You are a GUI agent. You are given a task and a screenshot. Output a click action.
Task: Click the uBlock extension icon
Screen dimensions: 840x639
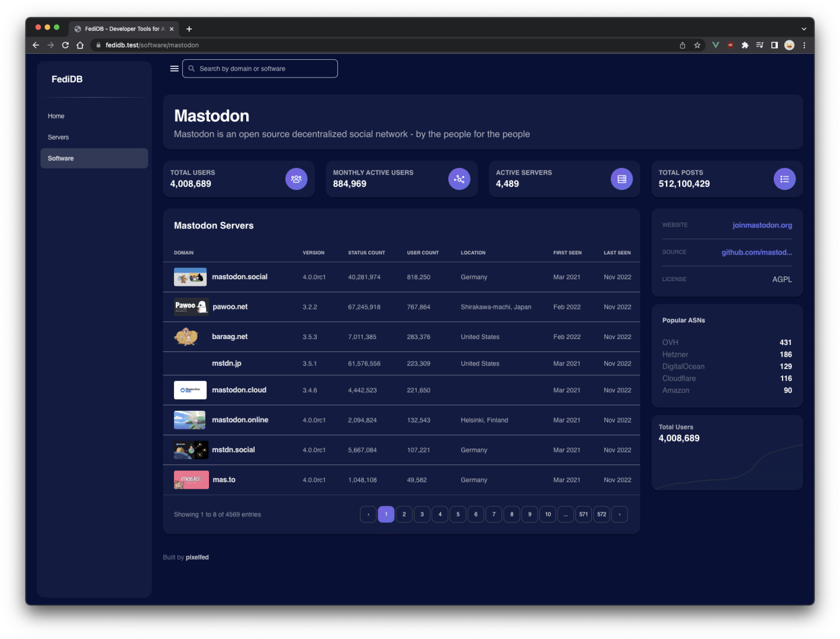[730, 45]
